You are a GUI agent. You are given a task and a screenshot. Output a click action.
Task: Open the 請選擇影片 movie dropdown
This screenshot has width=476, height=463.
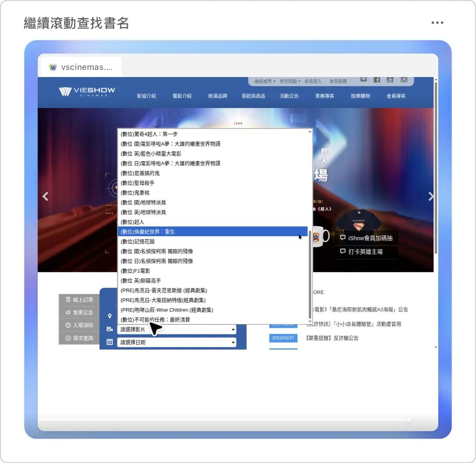pyautogui.click(x=177, y=329)
